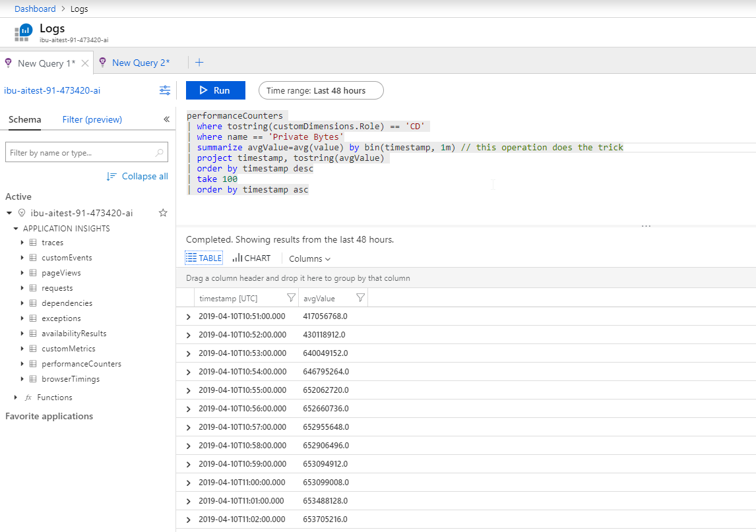Click the results pane ellipsis handle
This screenshot has height=532, width=756.
(646, 225)
